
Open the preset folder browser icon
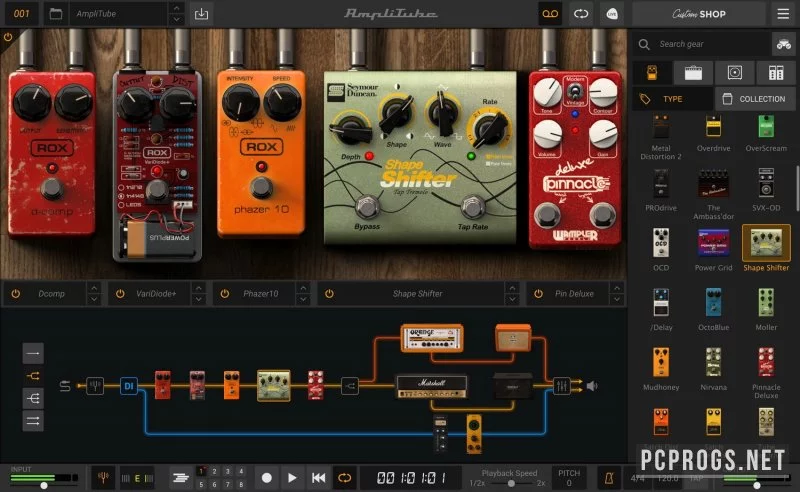point(56,14)
